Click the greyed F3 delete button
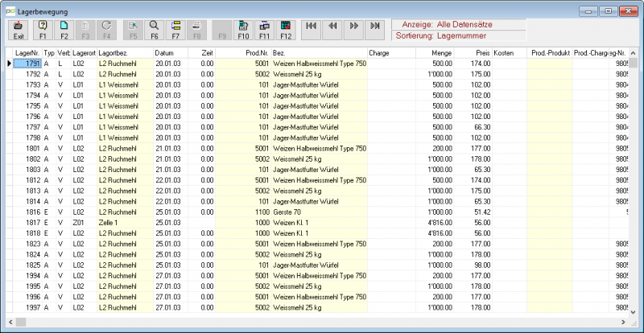644x333 pixels. [x=85, y=30]
